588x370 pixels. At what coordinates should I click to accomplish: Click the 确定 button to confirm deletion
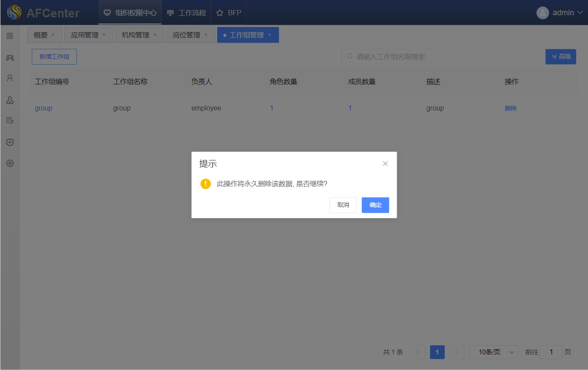coord(375,205)
